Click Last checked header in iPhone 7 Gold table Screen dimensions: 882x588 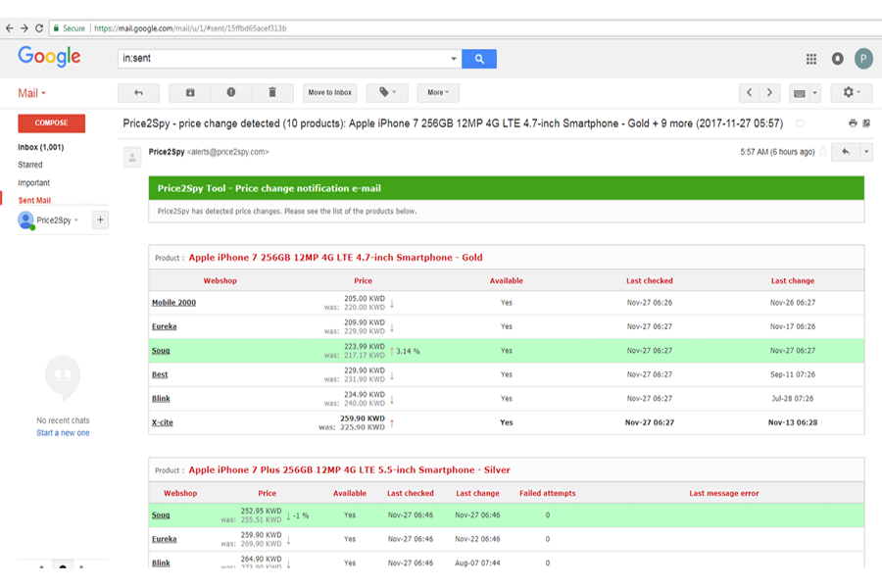tap(649, 281)
